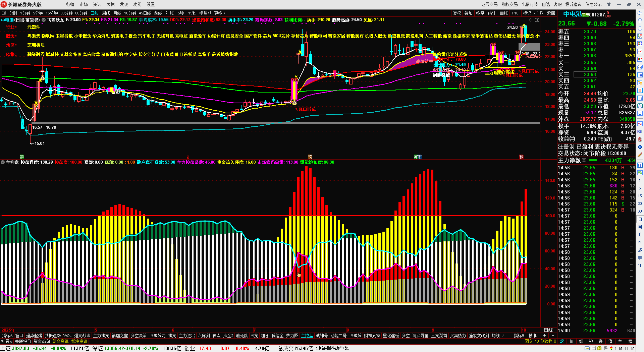Toggle the 60 minute button in right sidebar
Screen dimensions: 644x352
(x=640, y=211)
